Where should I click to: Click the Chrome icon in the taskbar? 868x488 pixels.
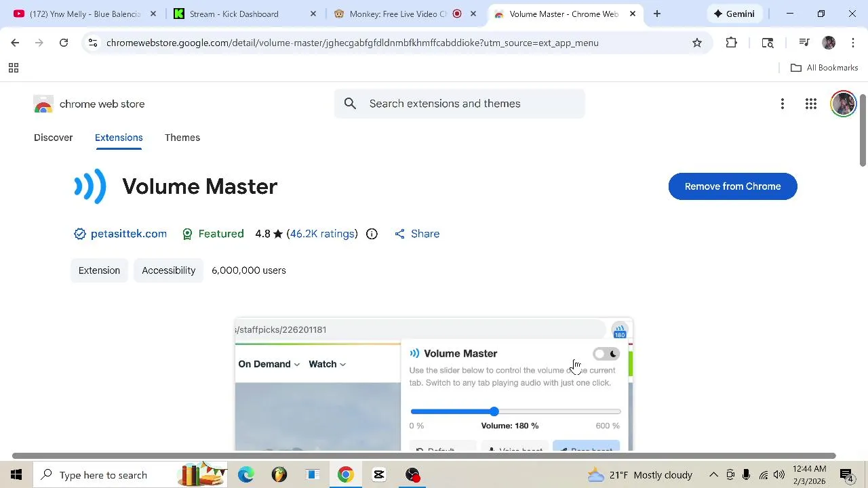[346, 474]
